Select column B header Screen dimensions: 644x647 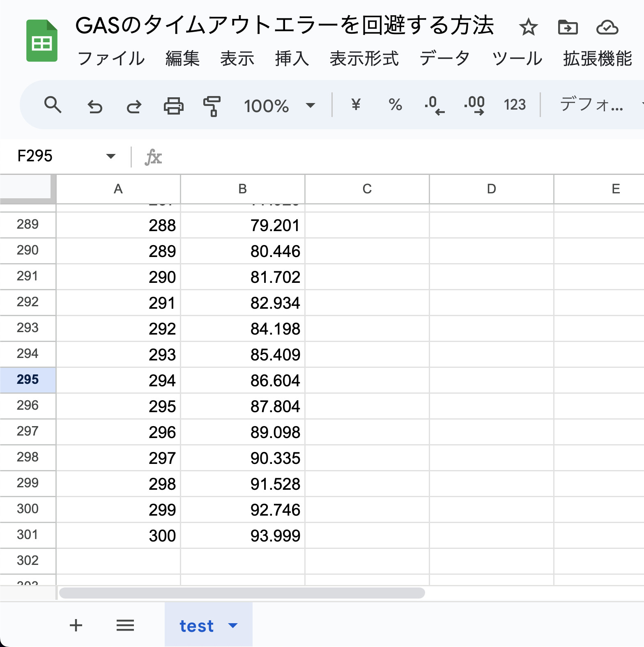point(243,189)
